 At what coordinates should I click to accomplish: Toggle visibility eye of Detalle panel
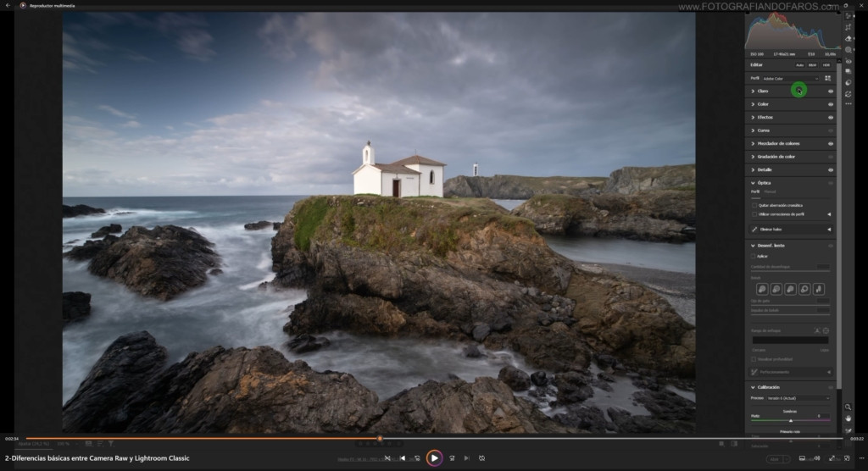click(x=831, y=170)
